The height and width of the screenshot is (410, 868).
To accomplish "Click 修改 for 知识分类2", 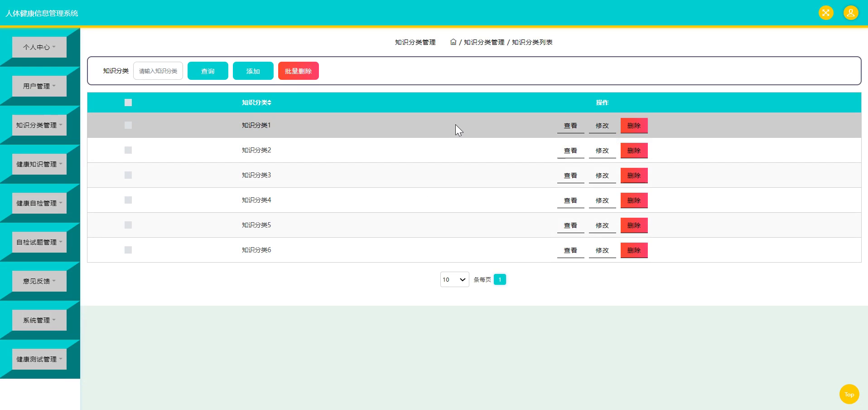I will 602,151.
